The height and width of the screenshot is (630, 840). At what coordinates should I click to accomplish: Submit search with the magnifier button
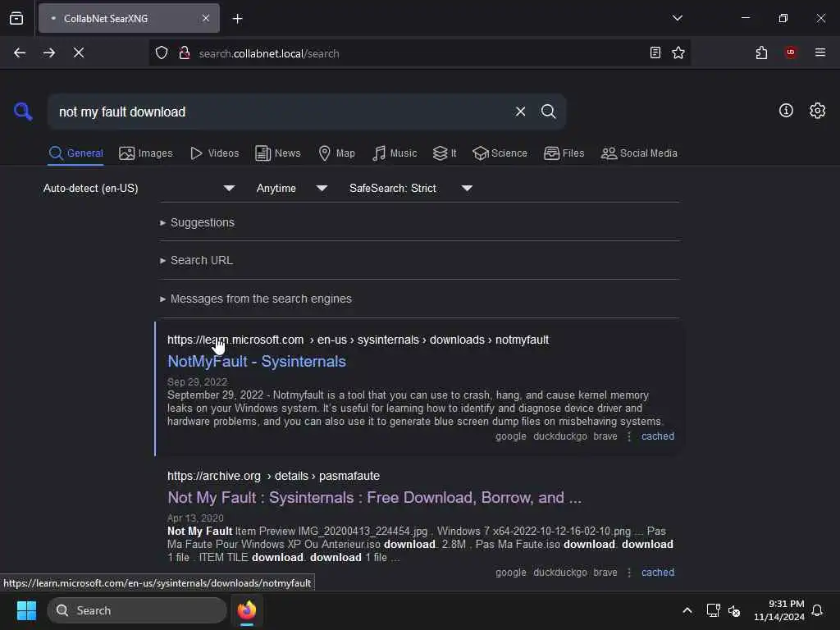548,112
